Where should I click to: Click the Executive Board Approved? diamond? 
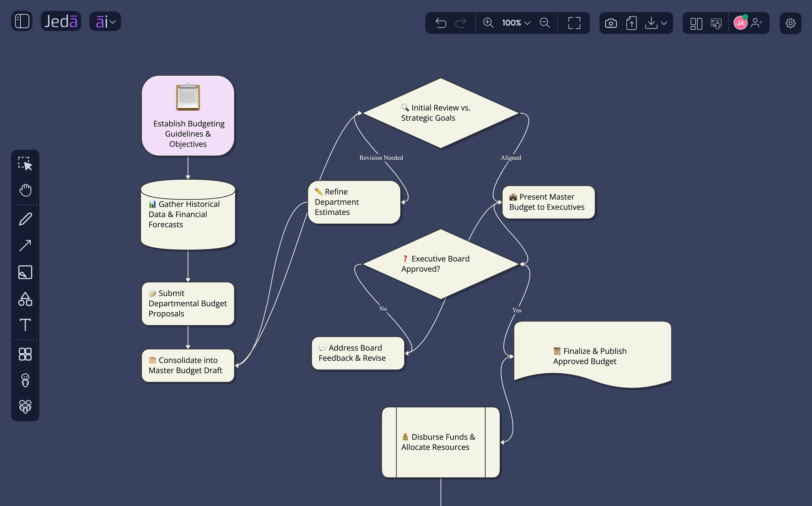[441, 264]
